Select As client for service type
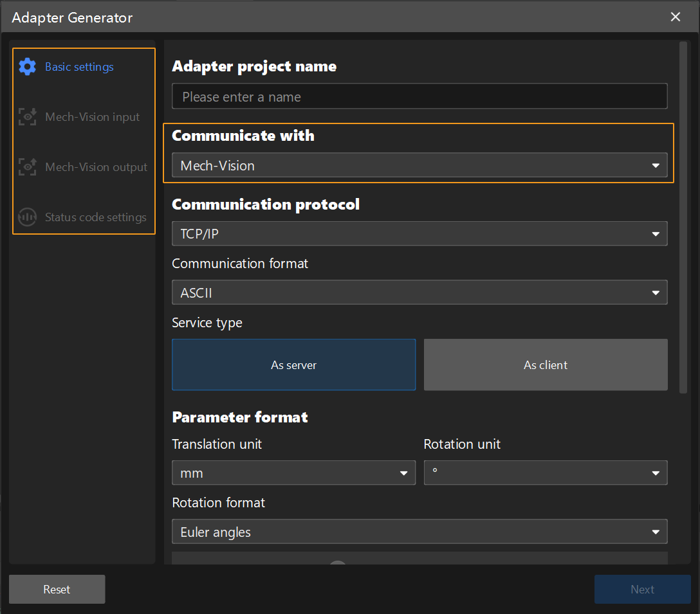The height and width of the screenshot is (614, 700). (545, 365)
